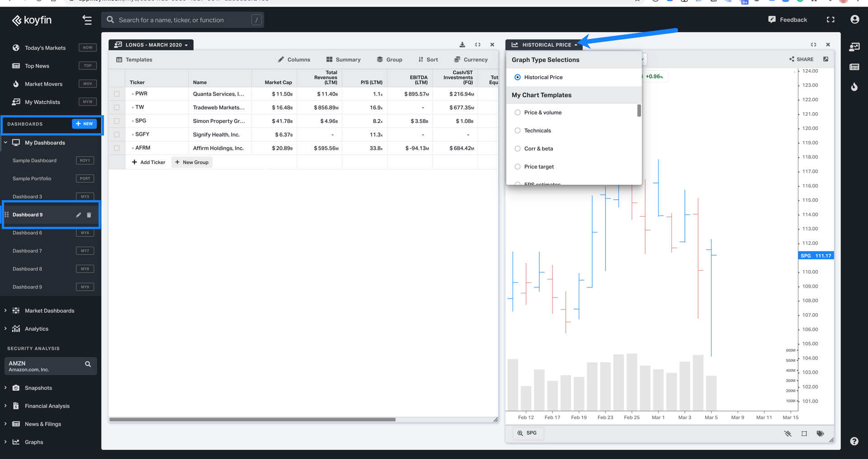The image size is (868, 459).
Task: Select Price target chart template
Action: (518, 167)
